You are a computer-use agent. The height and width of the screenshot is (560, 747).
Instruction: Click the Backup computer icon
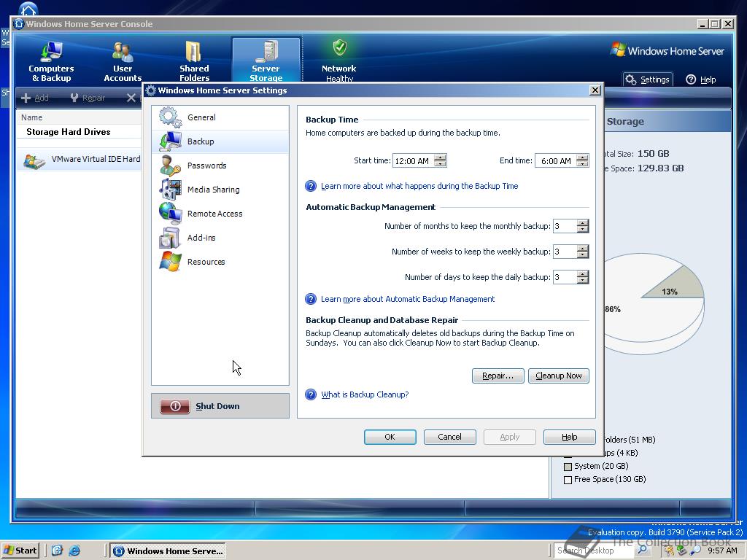[x=170, y=141]
